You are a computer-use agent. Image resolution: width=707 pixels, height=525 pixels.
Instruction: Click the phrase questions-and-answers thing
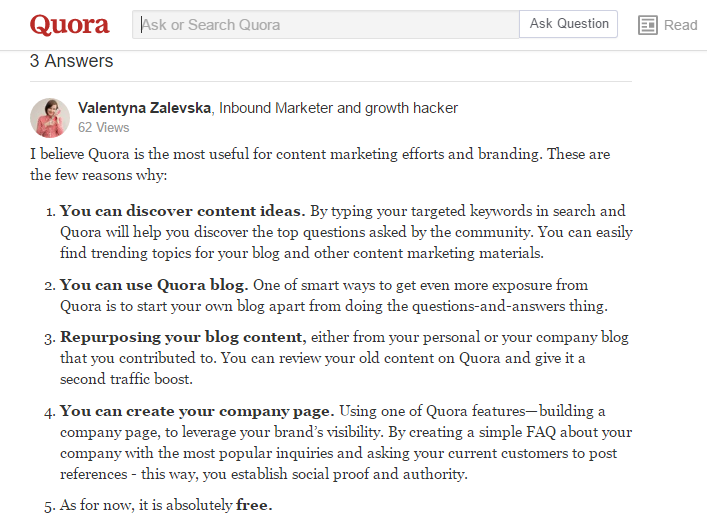coord(510,306)
